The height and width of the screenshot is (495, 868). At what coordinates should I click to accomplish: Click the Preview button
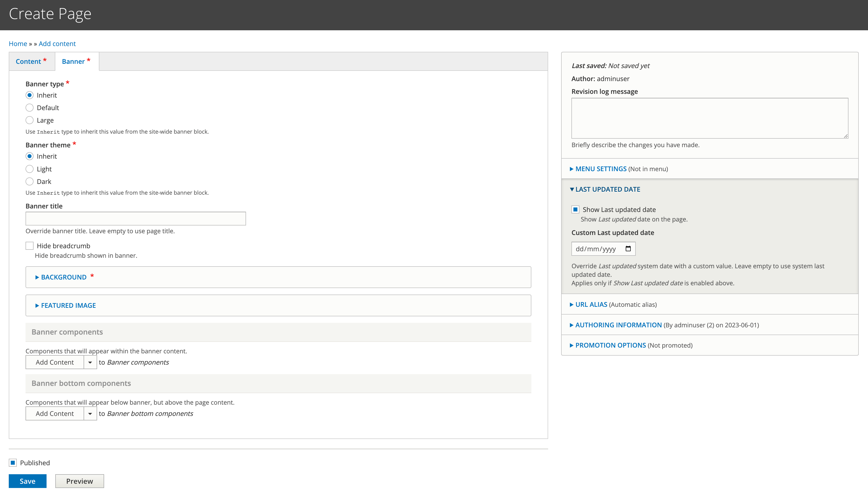(x=80, y=481)
